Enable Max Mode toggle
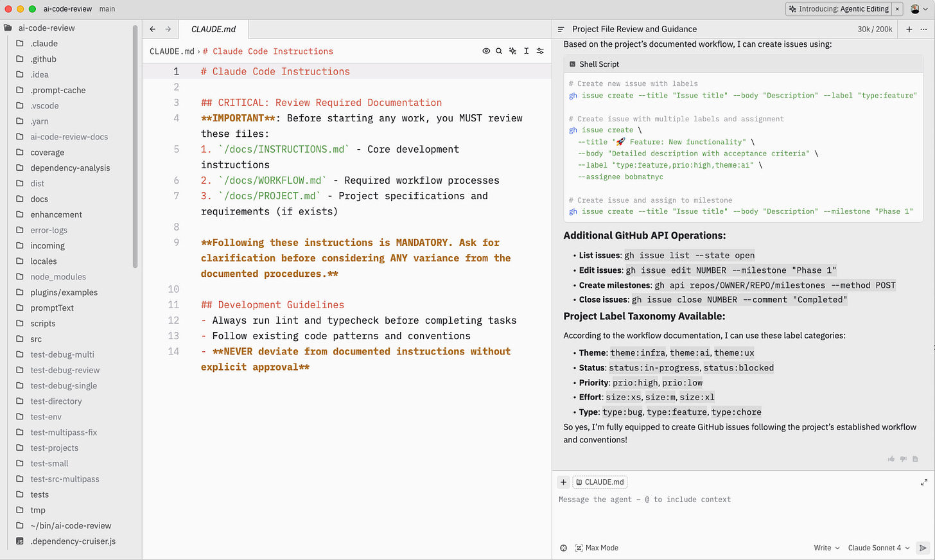The image size is (935, 560). click(597, 548)
